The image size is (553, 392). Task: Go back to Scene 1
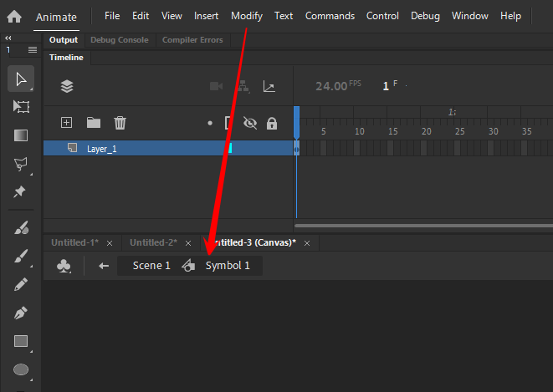(151, 266)
